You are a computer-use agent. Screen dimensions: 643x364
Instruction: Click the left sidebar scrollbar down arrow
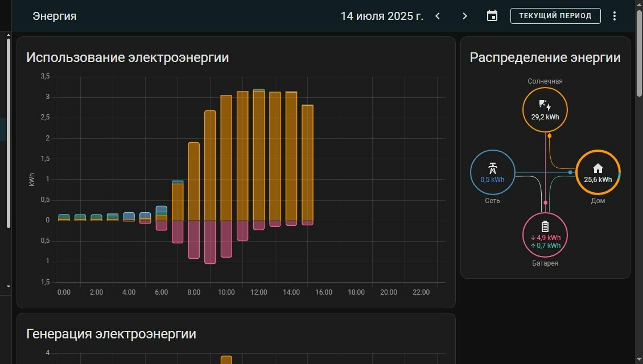click(8, 286)
